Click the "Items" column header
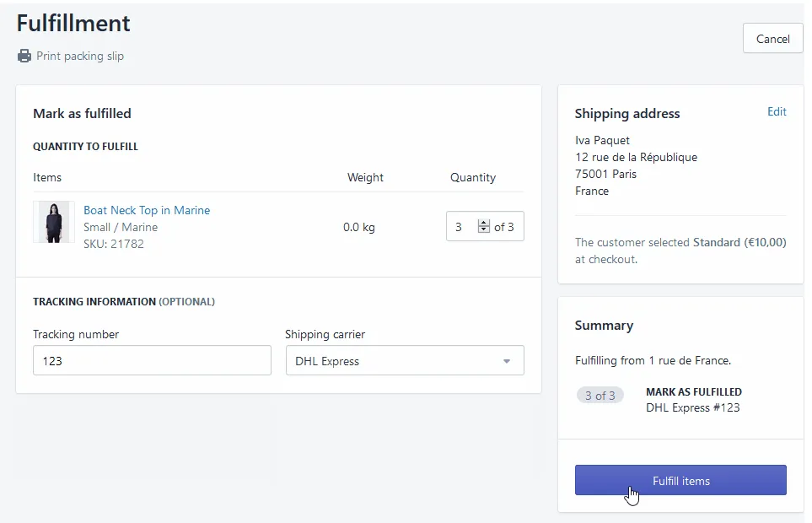 point(47,178)
